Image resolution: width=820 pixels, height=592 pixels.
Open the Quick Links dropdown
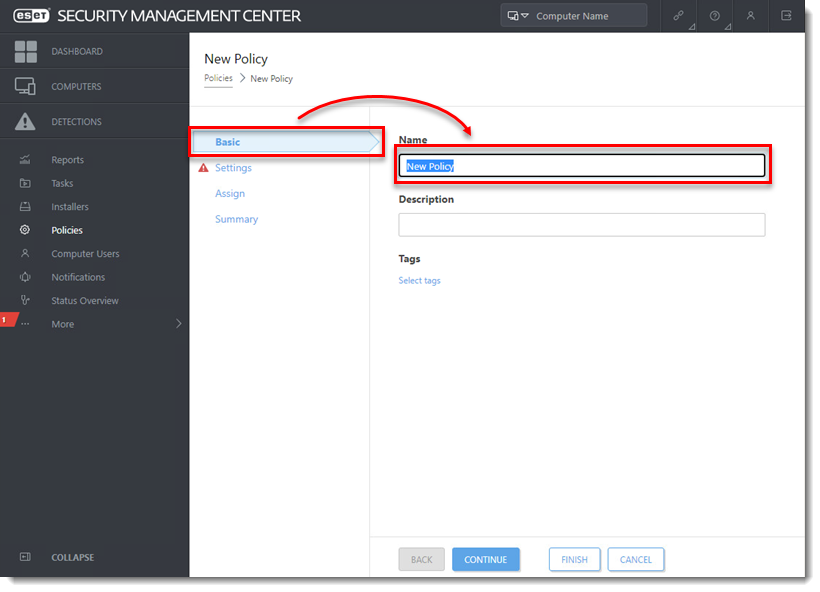(679, 16)
